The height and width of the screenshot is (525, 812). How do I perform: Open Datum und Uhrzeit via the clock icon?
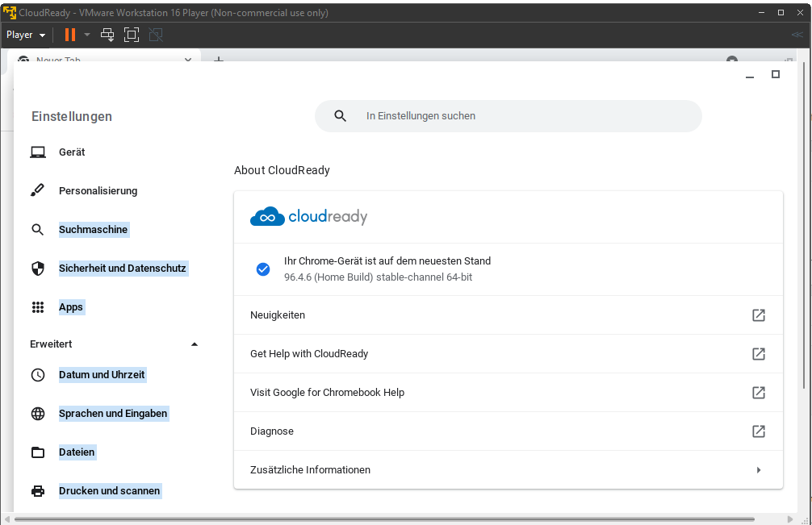point(38,375)
